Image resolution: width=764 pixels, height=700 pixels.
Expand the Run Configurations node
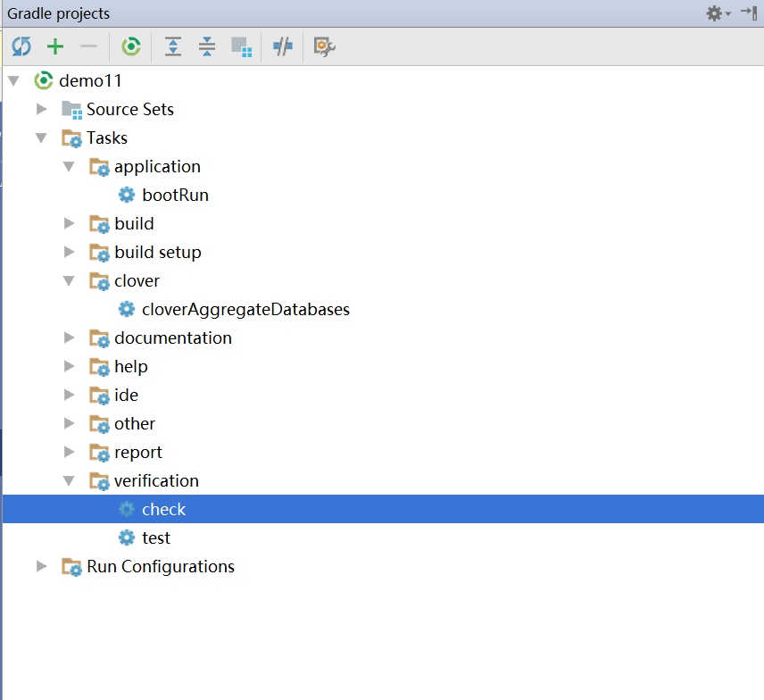click(42, 566)
